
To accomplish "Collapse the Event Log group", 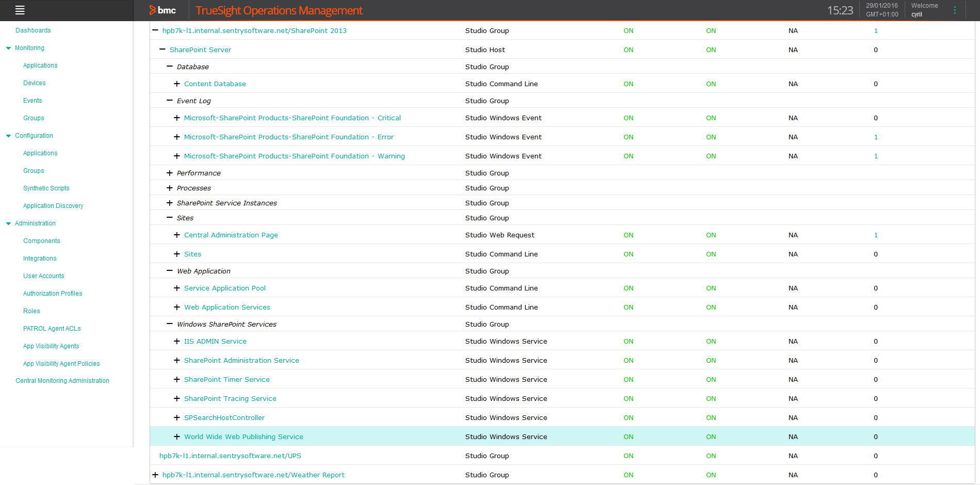I will point(170,101).
